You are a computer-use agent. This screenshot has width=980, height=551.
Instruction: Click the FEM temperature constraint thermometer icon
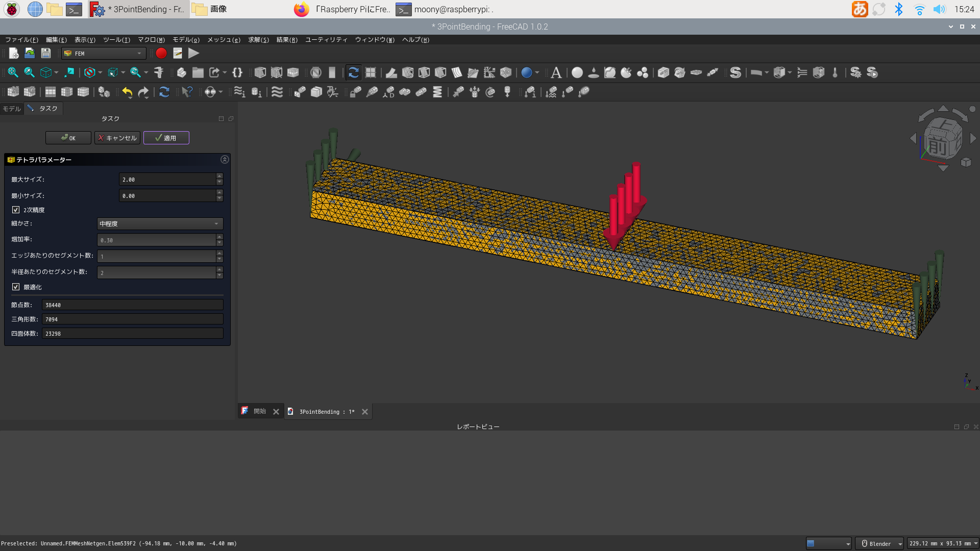(x=835, y=72)
